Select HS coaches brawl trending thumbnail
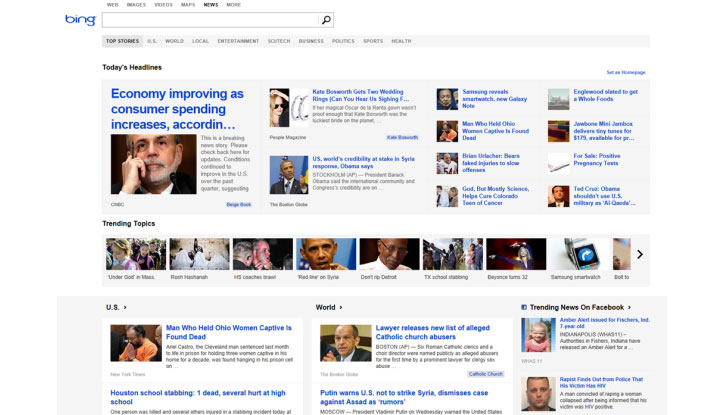The width and height of the screenshot is (724, 415). pyautogui.click(x=263, y=254)
